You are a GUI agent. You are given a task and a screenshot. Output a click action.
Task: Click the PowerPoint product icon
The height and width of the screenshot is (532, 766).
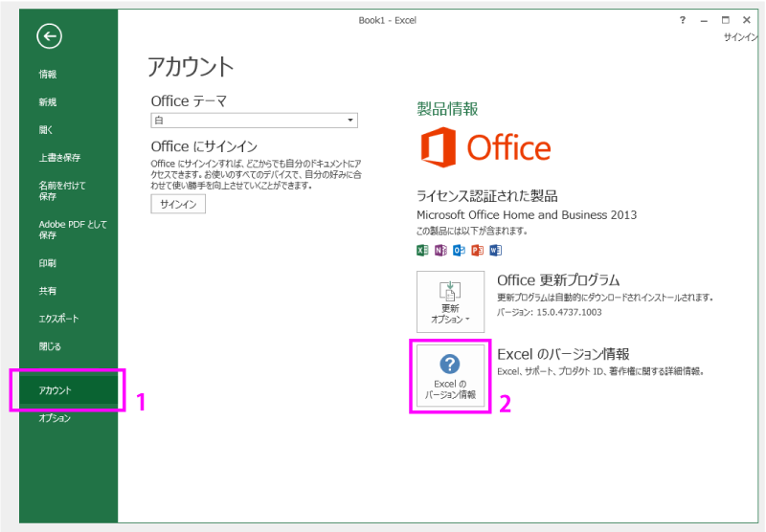[477, 251]
